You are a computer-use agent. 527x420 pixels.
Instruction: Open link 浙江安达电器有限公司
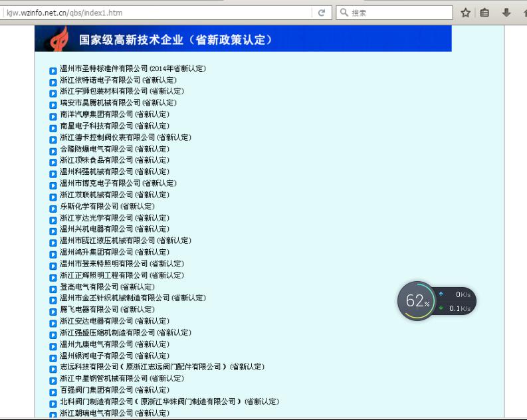[114, 321]
